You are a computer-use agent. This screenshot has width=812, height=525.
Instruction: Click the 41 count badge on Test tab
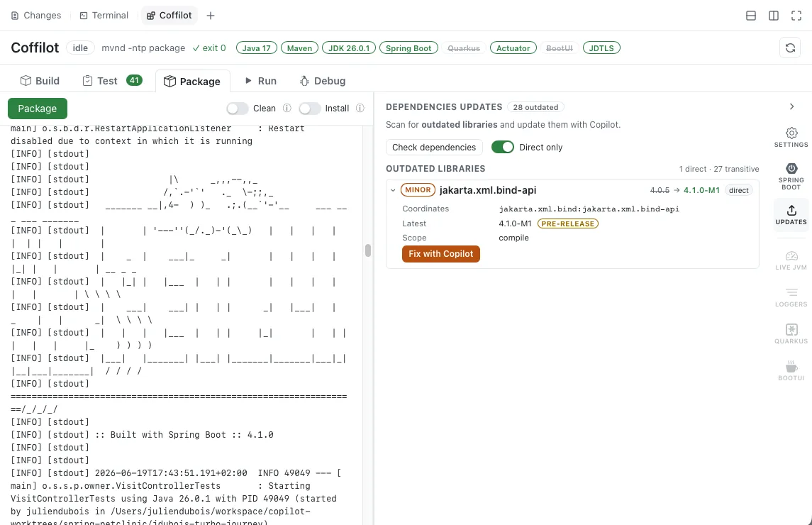point(134,80)
